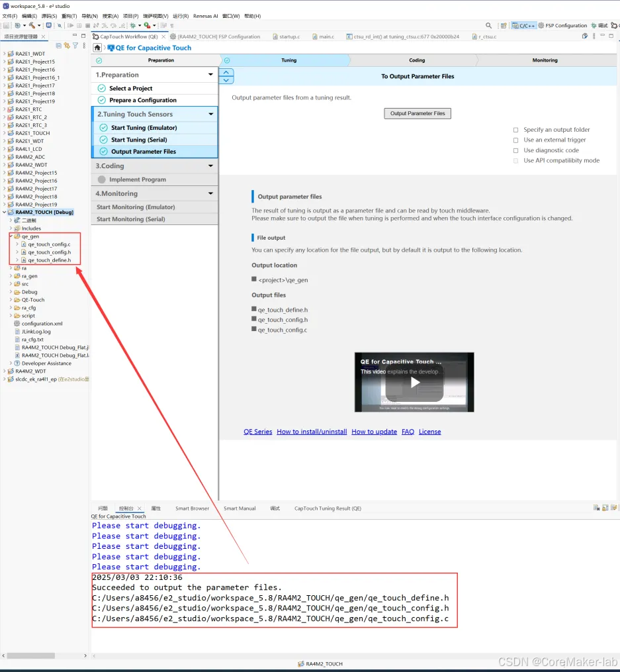Toggle Use API compatibility mode checkbox

[x=515, y=161]
